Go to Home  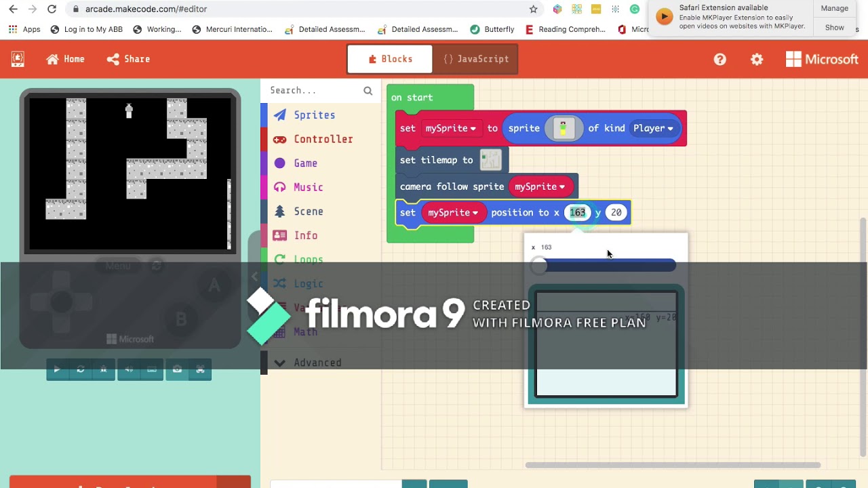65,59
